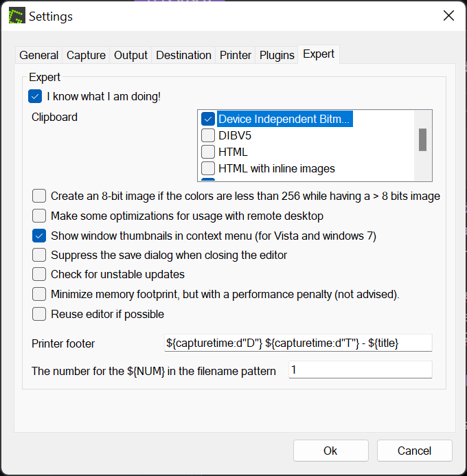Select 'Device Independent Bitm...' list row text
This screenshot has height=476, width=467.
click(284, 119)
